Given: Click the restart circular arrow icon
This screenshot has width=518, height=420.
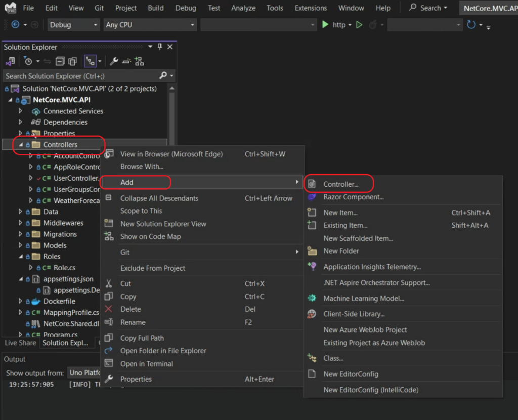Looking at the screenshot, I should pyautogui.click(x=471, y=25).
